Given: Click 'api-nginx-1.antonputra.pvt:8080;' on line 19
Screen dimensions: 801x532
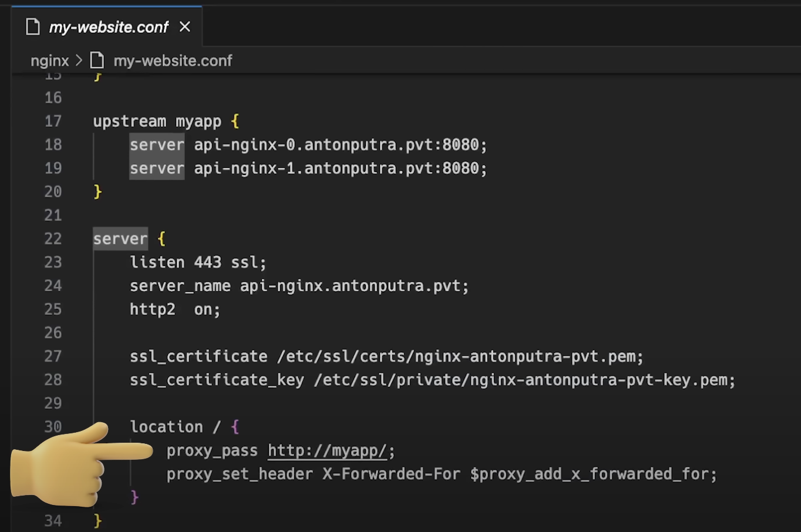Looking at the screenshot, I should 341,169.
